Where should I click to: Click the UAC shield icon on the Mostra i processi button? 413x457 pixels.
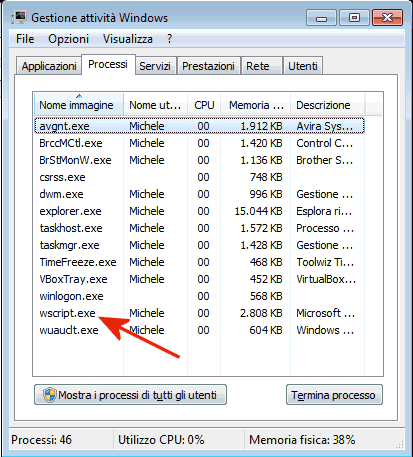point(50,395)
